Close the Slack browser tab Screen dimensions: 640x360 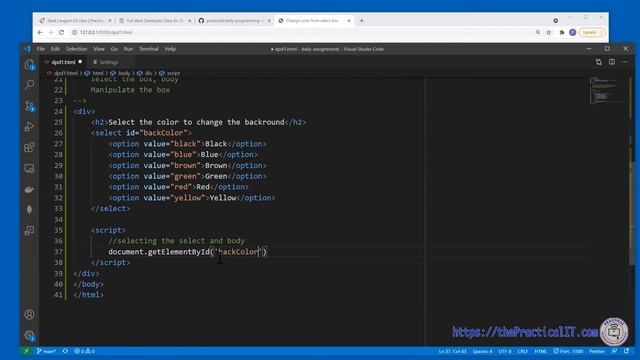(x=110, y=20)
